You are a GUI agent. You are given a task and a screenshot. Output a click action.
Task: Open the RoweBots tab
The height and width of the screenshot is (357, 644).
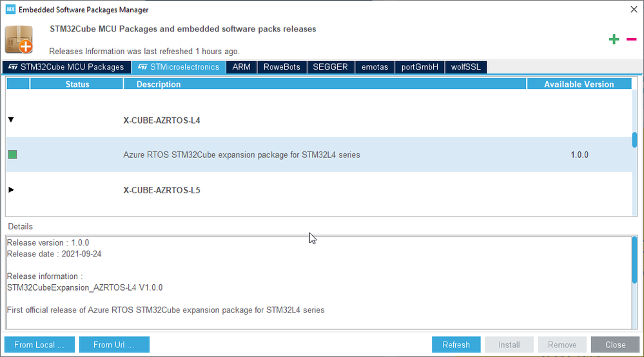click(282, 67)
